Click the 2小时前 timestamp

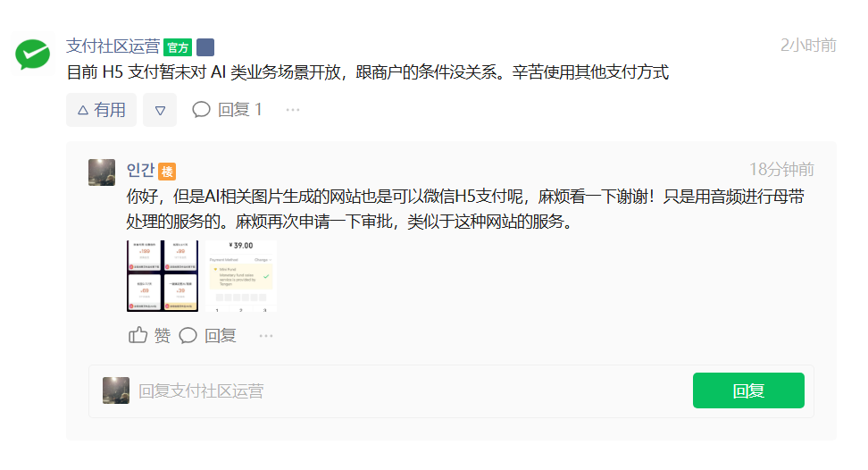[x=808, y=46]
